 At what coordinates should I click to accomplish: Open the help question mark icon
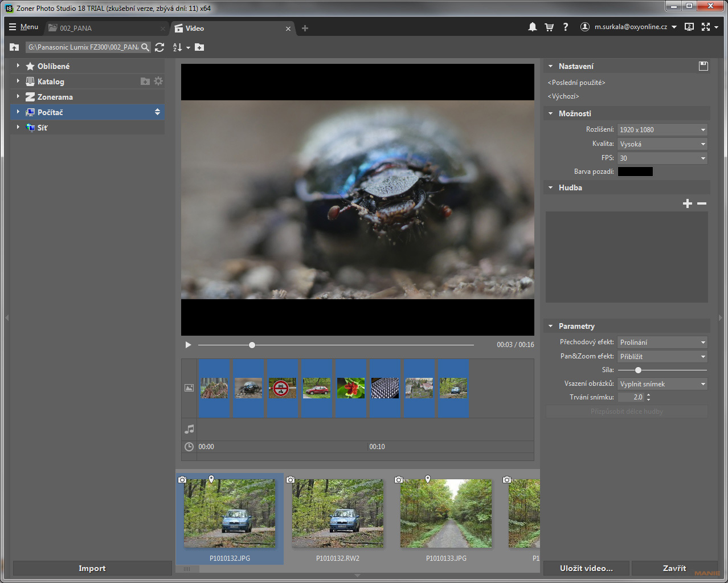point(565,27)
